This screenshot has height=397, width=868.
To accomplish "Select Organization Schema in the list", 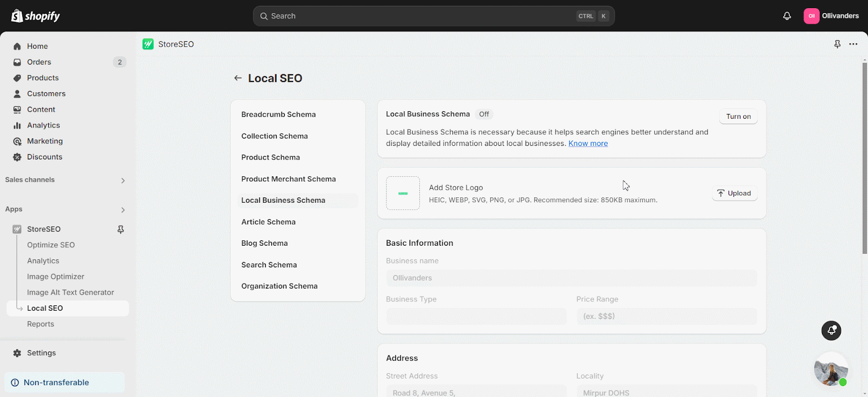I will coord(297,286).
